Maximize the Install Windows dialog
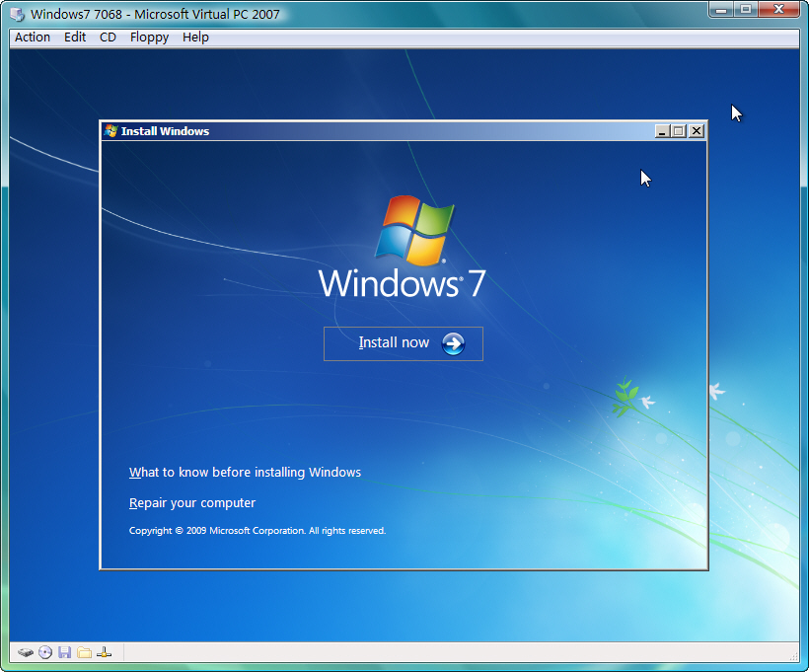 click(x=679, y=131)
